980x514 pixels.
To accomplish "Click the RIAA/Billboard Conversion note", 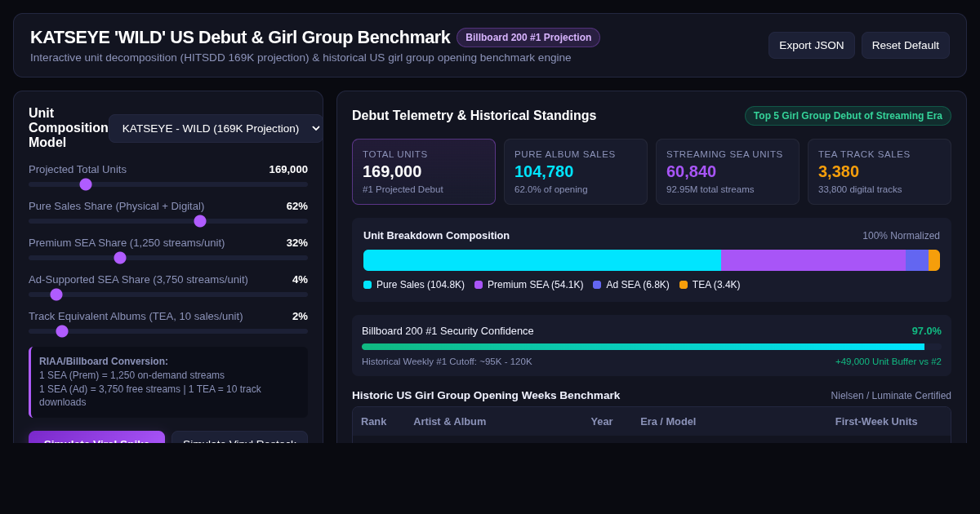I will click(x=168, y=382).
